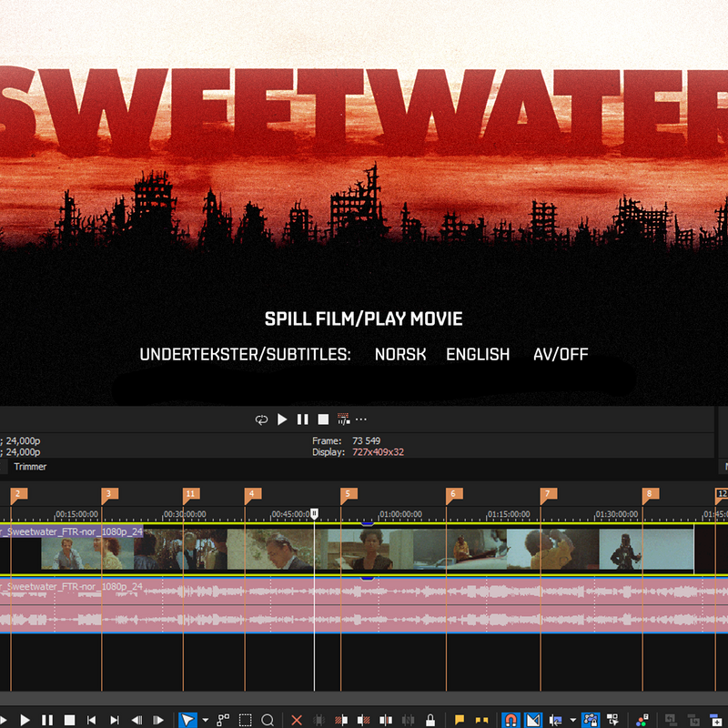Toggle loop playback in the preview transport
The height and width of the screenshot is (728, 728).
tap(262, 420)
